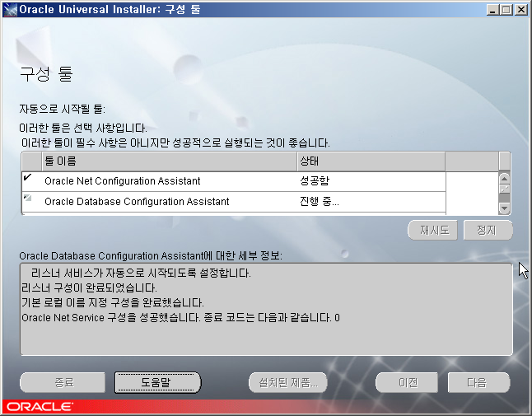Click the in-progress icon beside Oracle Database Configuration Assistant
This screenshot has height=416, width=532.
coord(27,198)
